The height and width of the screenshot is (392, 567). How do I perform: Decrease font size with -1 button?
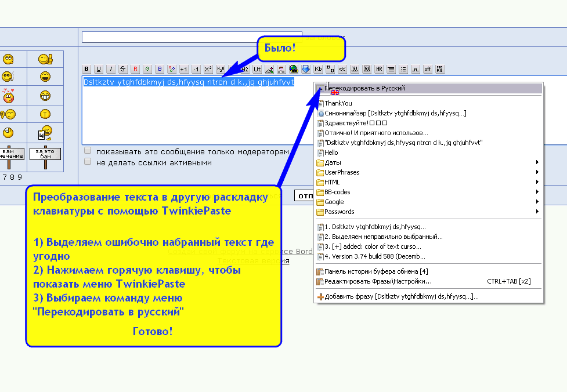click(x=196, y=69)
